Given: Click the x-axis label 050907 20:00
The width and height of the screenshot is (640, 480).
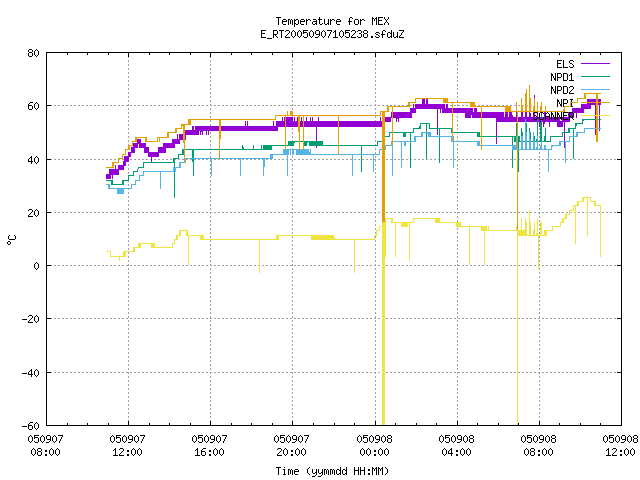Looking at the screenshot, I should tap(292, 445).
